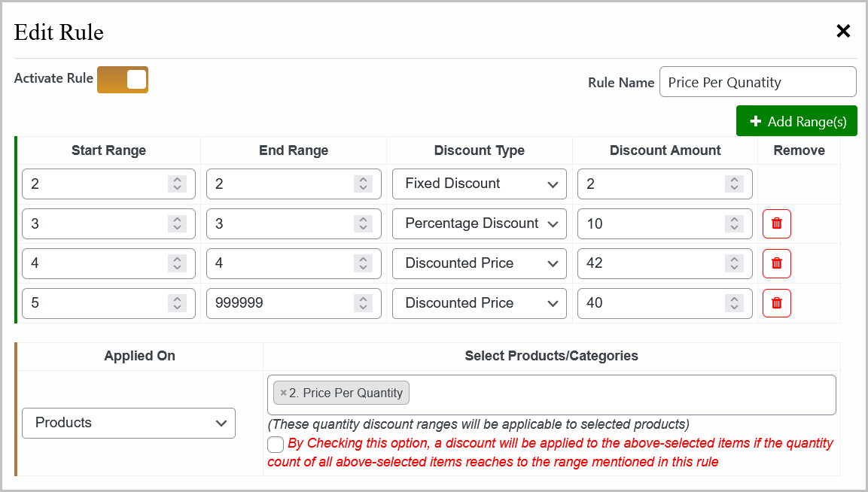Open the Percentage Discount dropdown
868x492 pixels.
479,223
